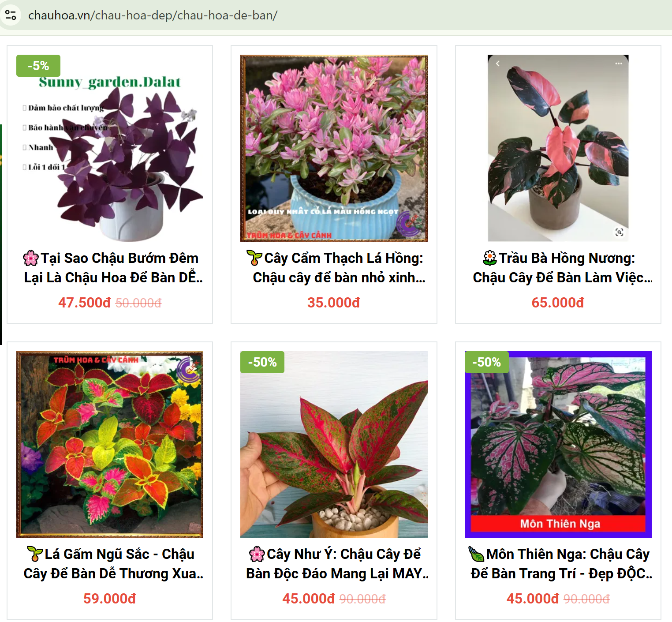Open the Môn Thiên Nga product image
The image size is (672, 622).
pyautogui.click(x=558, y=445)
